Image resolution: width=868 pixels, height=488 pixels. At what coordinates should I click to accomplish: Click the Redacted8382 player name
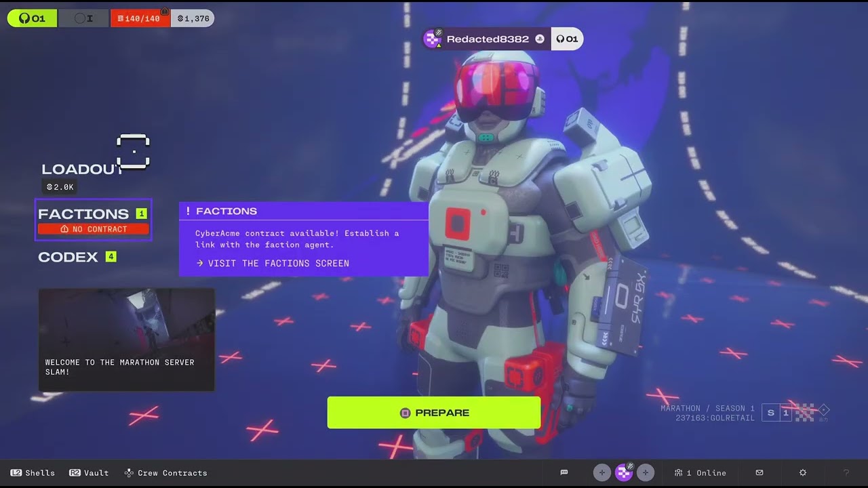(488, 39)
